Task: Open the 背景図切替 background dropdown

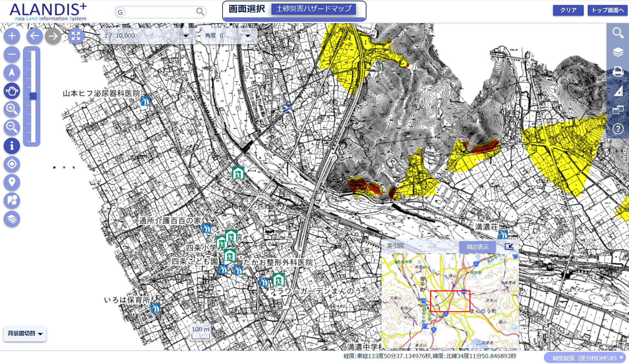Action: pyautogui.click(x=25, y=334)
